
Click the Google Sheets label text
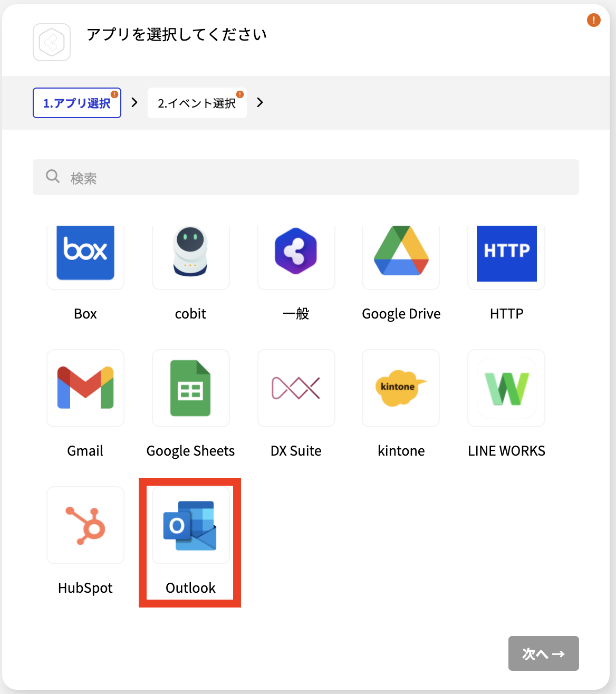(x=191, y=451)
